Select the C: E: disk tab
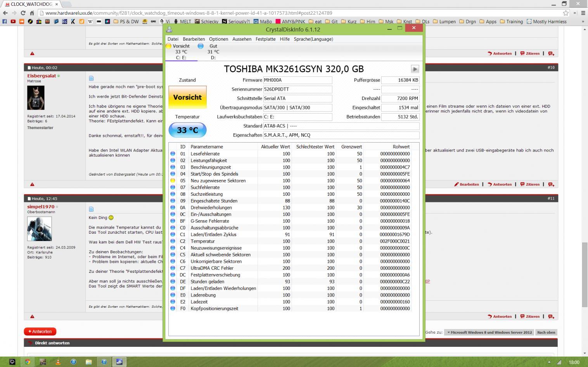 point(181,52)
